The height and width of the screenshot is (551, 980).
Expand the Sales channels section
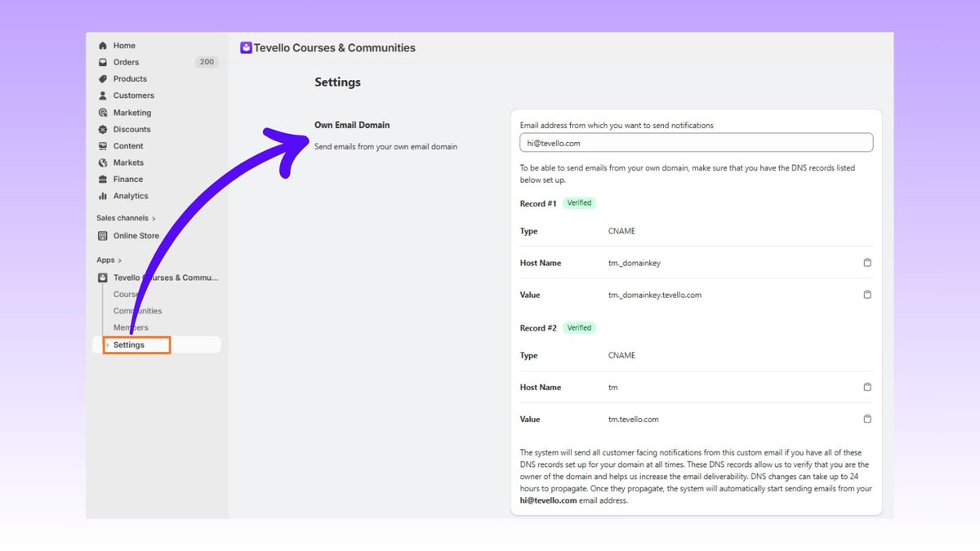coord(127,218)
